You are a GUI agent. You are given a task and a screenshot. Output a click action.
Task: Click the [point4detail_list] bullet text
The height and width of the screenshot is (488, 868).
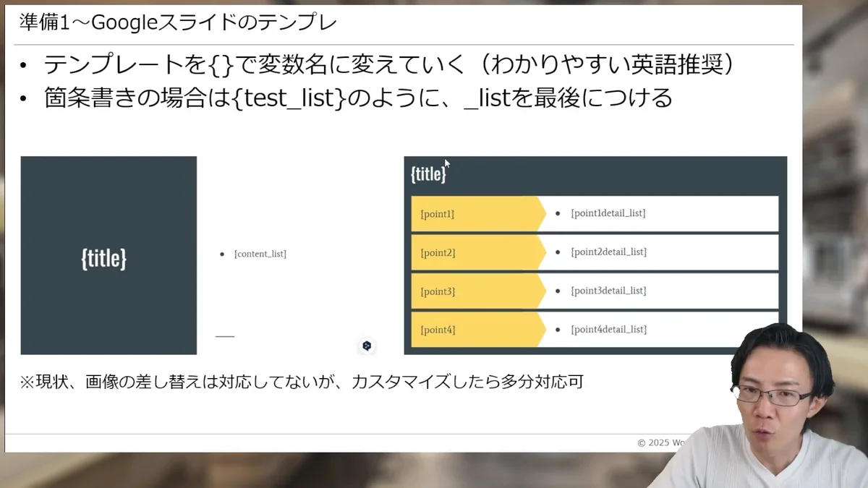(x=608, y=329)
